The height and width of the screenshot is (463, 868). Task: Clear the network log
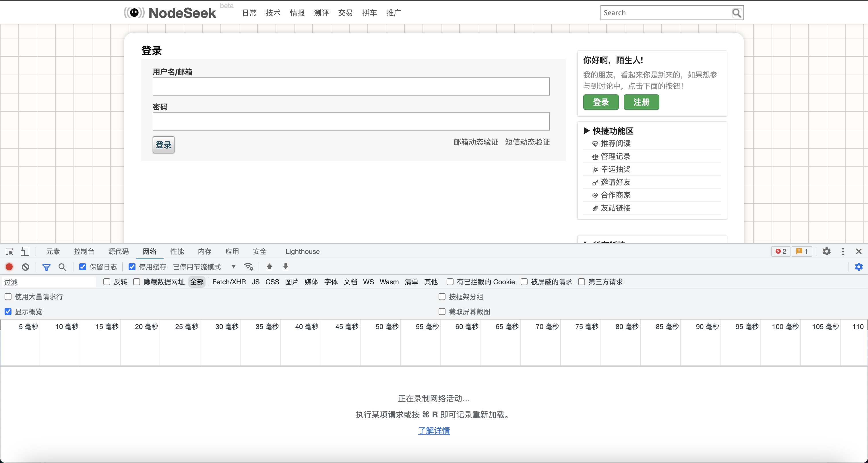[26, 267]
